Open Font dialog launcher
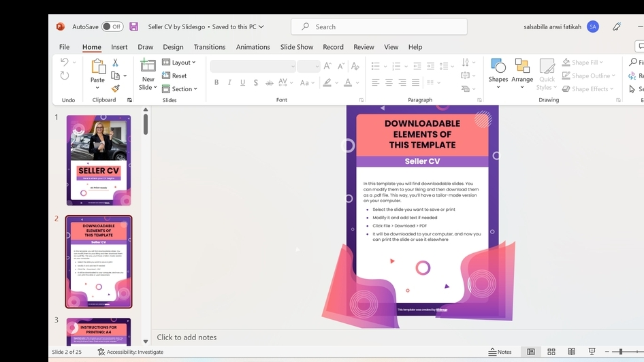The width and height of the screenshot is (644, 362). tap(361, 100)
